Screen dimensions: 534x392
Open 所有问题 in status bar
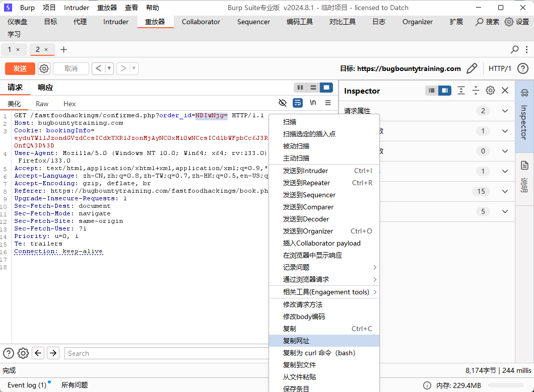click(75, 385)
